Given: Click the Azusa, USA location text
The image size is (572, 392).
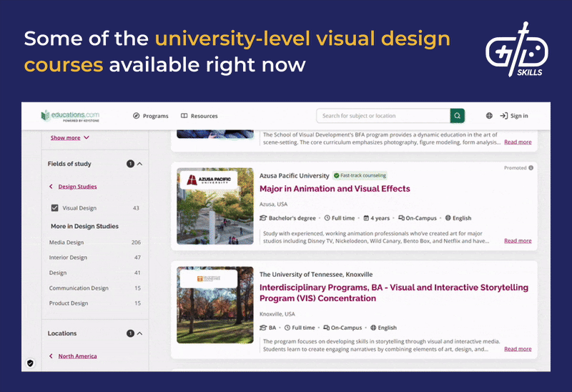Looking at the screenshot, I should coord(273,204).
